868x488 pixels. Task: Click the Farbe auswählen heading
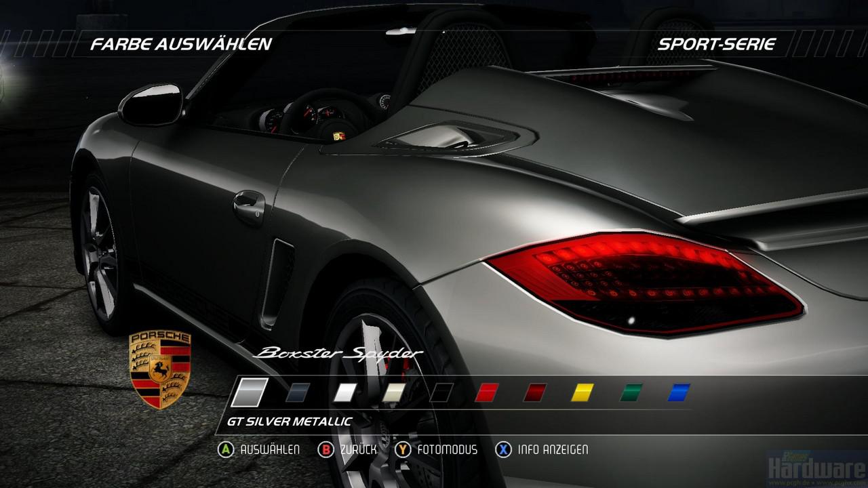tap(181, 45)
